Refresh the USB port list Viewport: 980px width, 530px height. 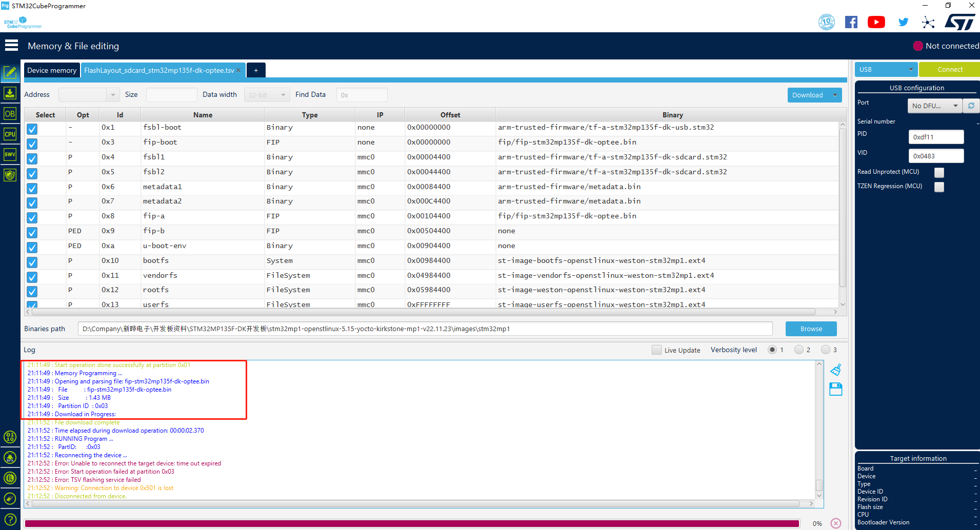[x=971, y=106]
